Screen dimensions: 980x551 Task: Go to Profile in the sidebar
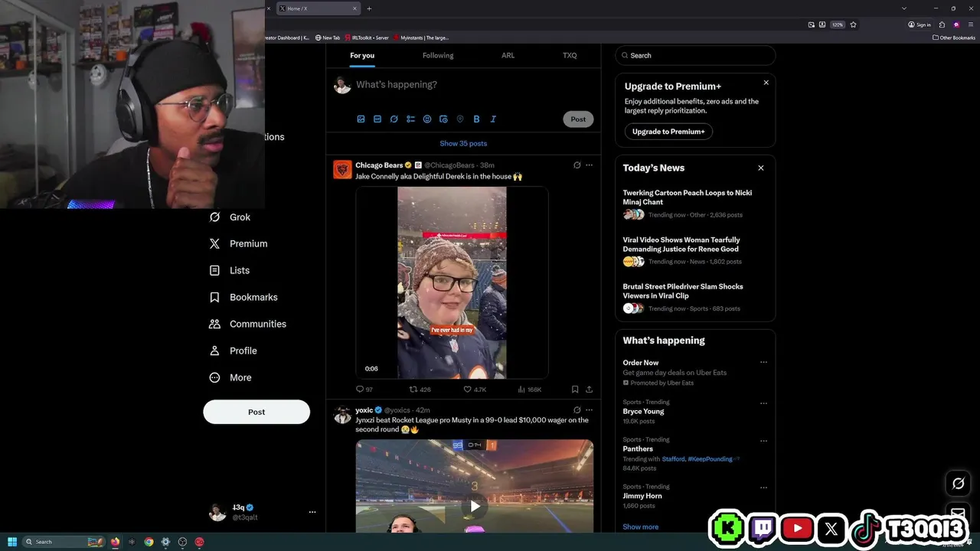[233, 351]
